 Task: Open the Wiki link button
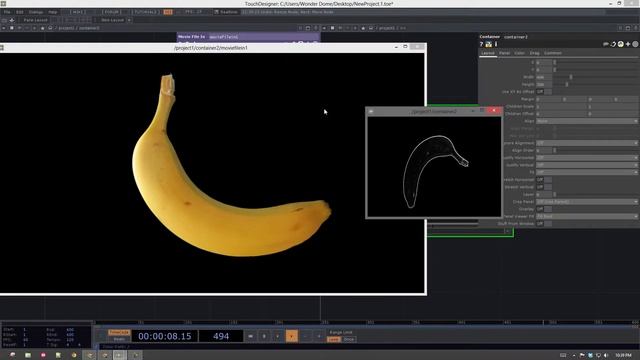[78, 12]
